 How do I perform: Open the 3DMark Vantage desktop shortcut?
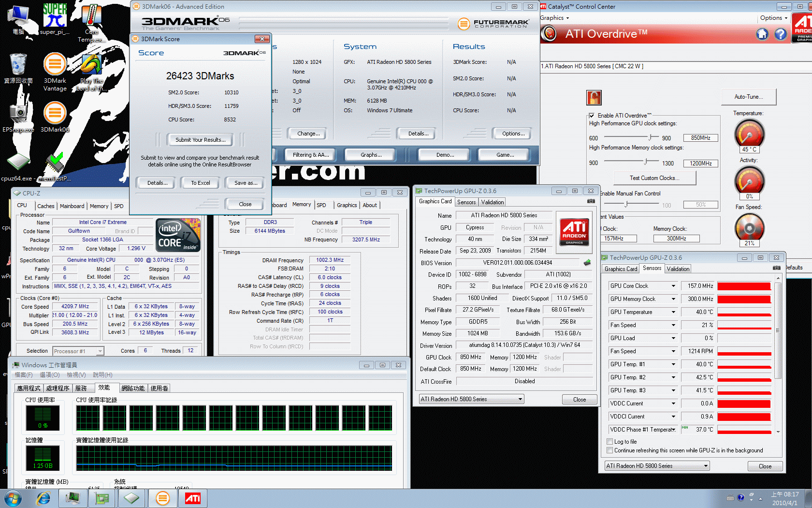(x=55, y=72)
